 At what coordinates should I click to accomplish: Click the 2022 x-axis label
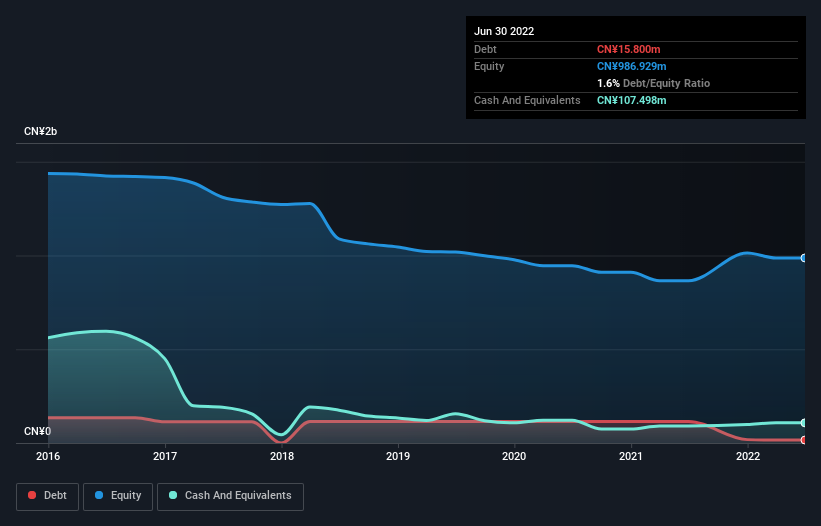(x=748, y=456)
